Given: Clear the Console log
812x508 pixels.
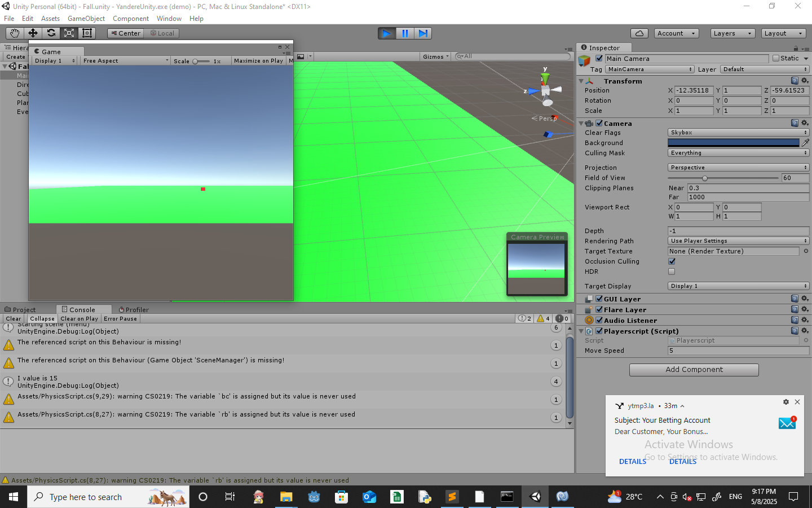Looking at the screenshot, I should pos(14,318).
